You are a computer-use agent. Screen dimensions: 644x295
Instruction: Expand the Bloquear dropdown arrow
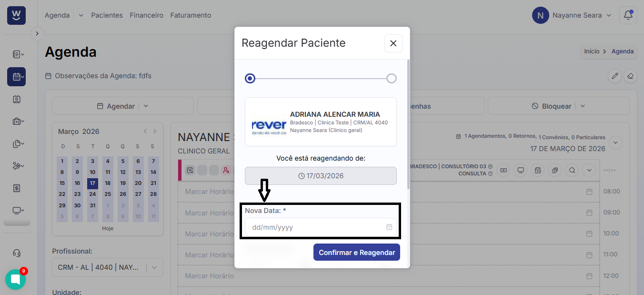click(x=583, y=106)
